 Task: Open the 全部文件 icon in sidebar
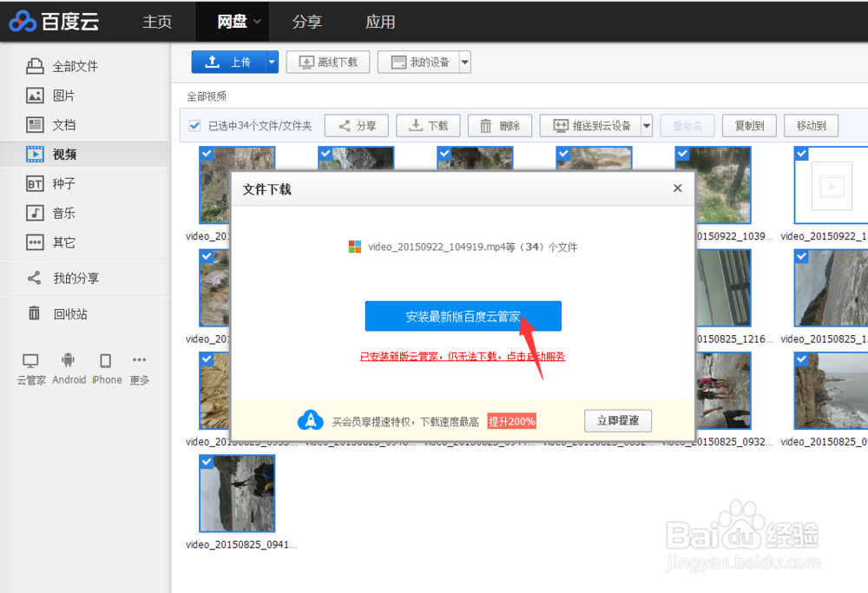[35, 67]
